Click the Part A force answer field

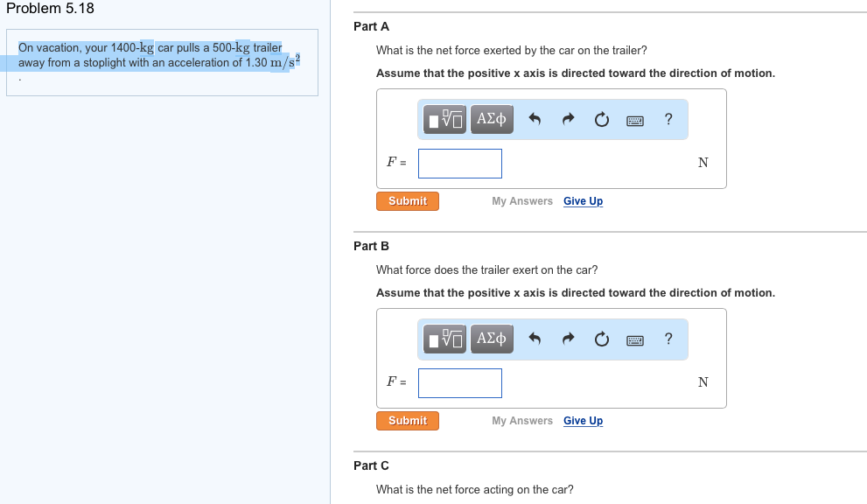460,164
